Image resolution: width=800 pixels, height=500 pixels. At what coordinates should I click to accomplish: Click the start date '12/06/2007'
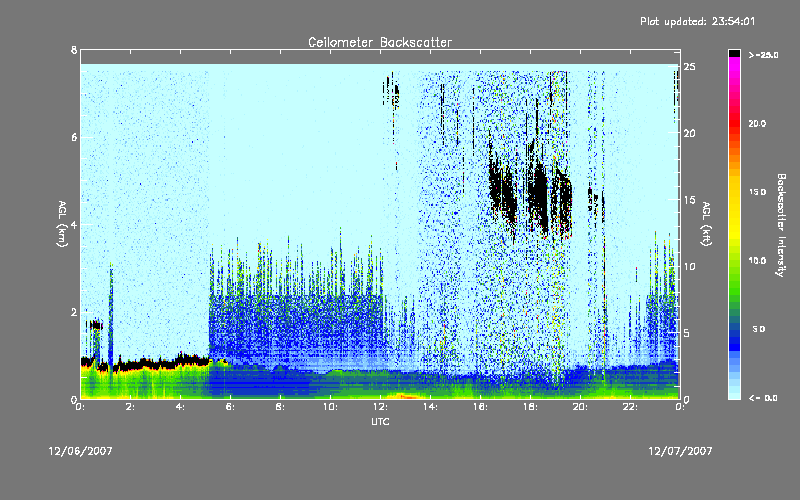point(80,451)
